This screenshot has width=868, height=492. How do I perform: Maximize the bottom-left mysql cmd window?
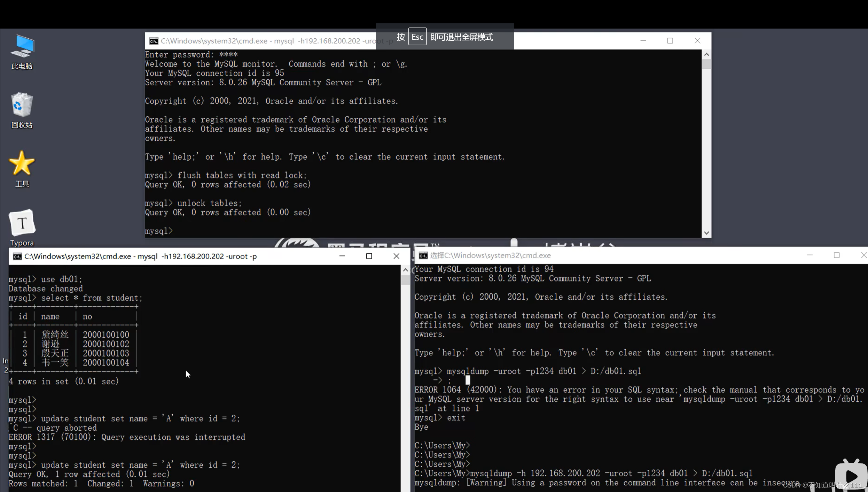[369, 256]
